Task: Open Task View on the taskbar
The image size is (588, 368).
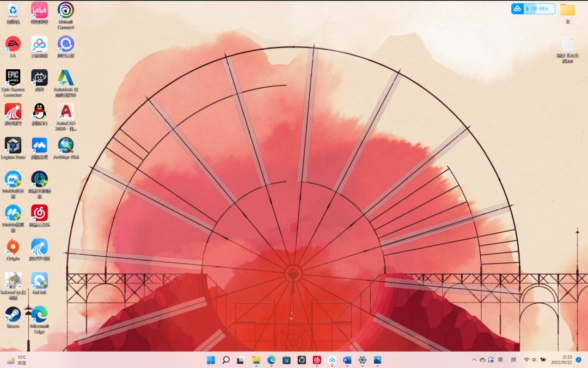Action: tap(241, 360)
